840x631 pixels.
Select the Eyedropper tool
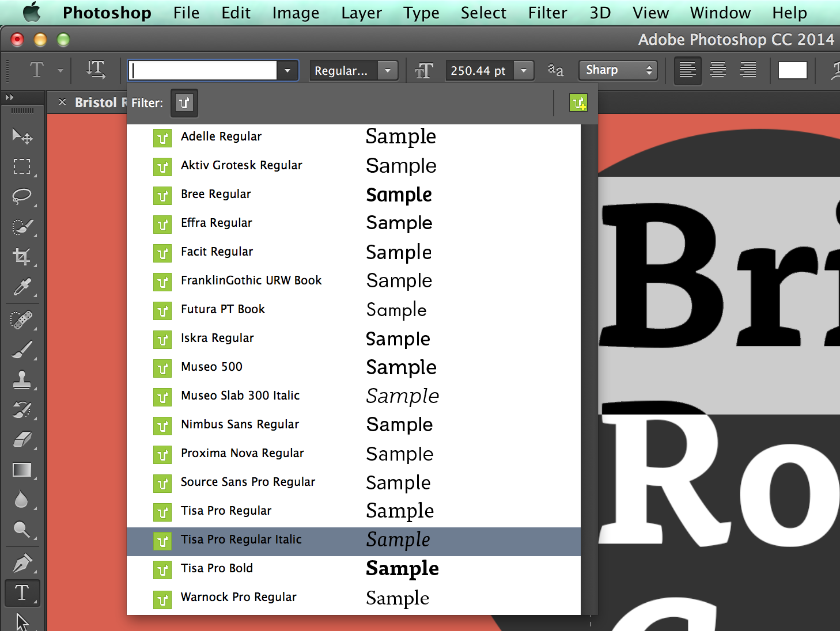coord(22,287)
